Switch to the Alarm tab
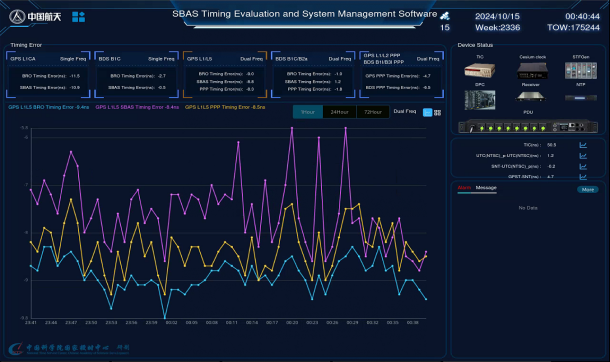Image resolution: width=610 pixels, height=362 pixels. (x=464, y=188)
